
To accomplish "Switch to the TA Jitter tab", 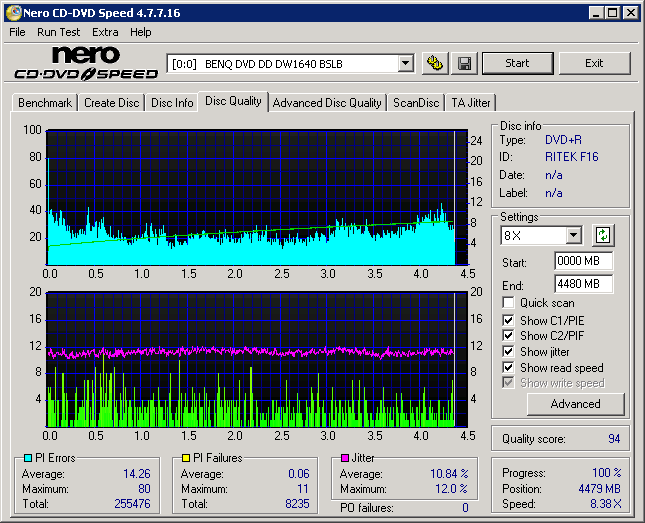I will pyautogui.click(x=470, y=102).
